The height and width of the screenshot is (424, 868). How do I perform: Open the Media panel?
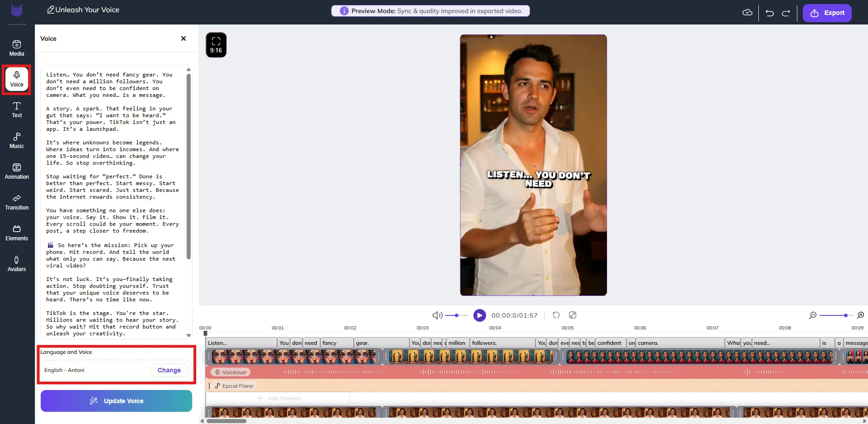pos(17,48)
